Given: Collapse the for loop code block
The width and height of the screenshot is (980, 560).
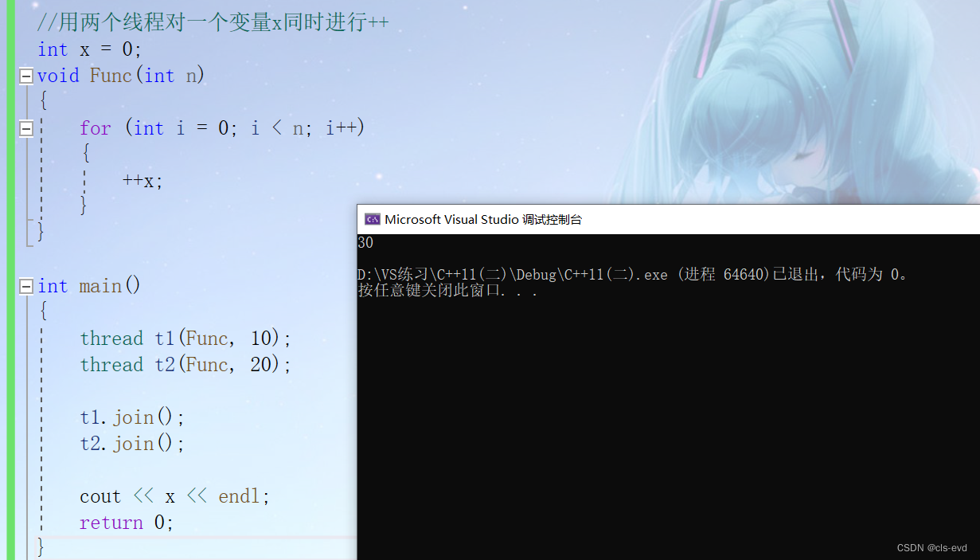Looking at the screenshot, I should 26,128.
